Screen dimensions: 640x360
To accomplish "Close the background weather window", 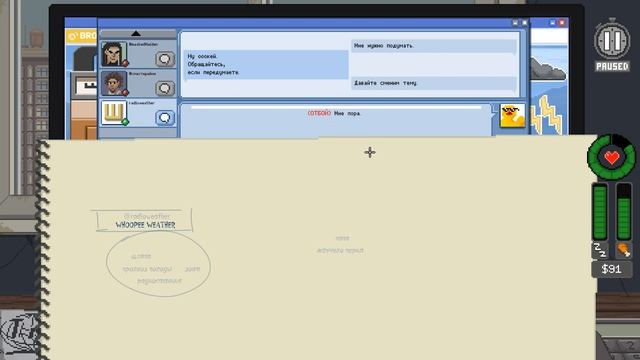I will tap(562, 23).
